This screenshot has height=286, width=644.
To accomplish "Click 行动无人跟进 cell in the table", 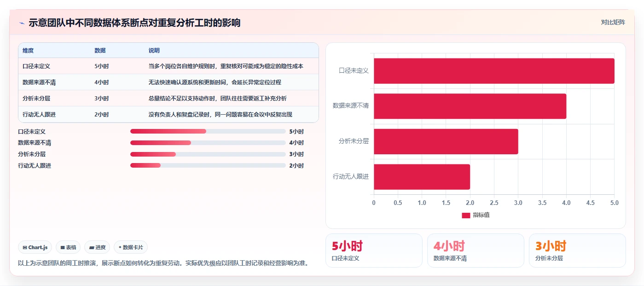I will click(x=39, y=115).
